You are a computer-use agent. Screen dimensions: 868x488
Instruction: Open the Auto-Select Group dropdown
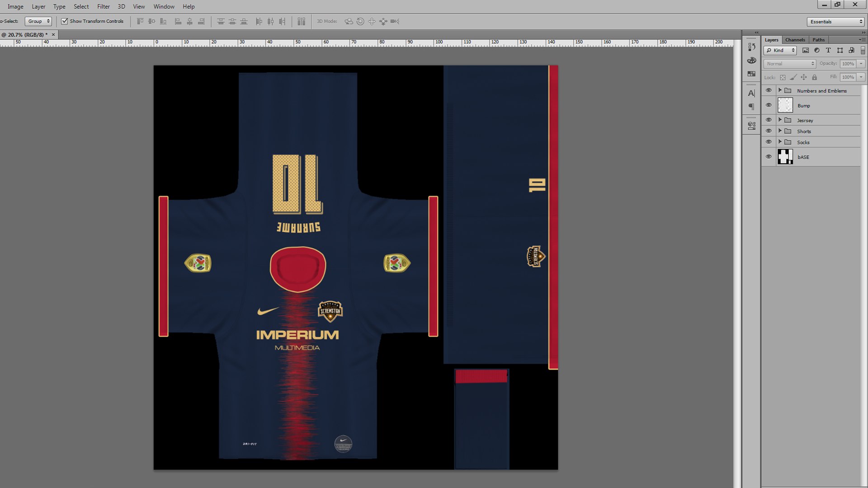[x=38, y=21]
